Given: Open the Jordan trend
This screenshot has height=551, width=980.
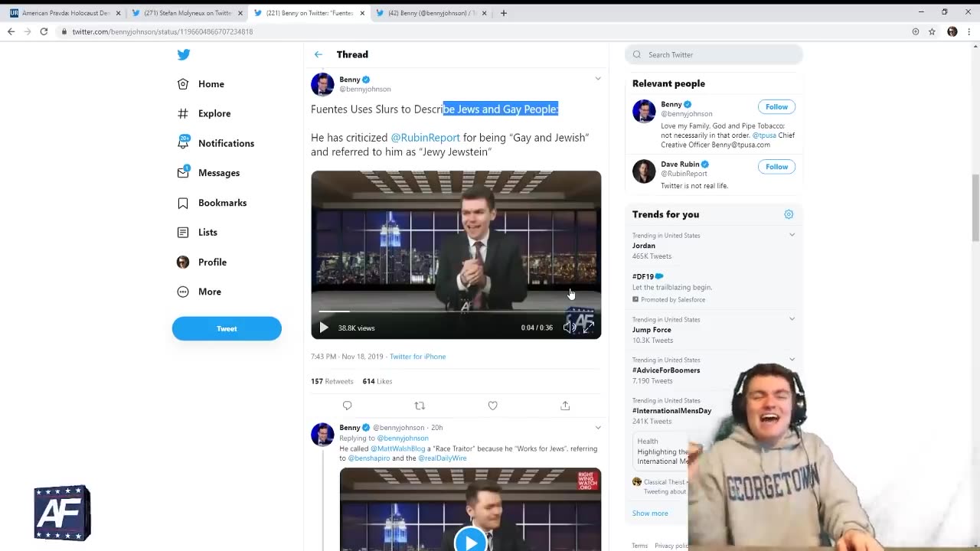Looking at the screenshot, I should 644,246.
